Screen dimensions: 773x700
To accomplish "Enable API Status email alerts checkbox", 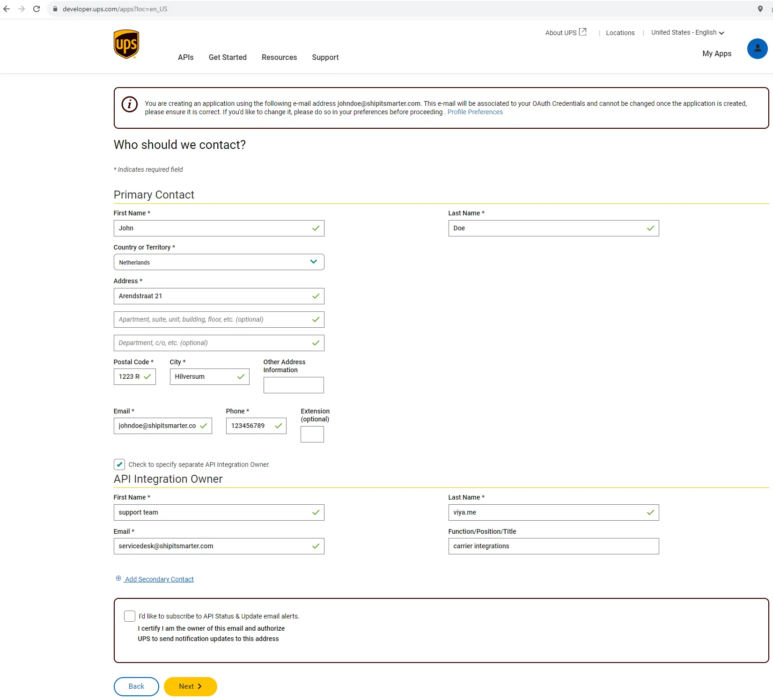I will pos(130,616).
